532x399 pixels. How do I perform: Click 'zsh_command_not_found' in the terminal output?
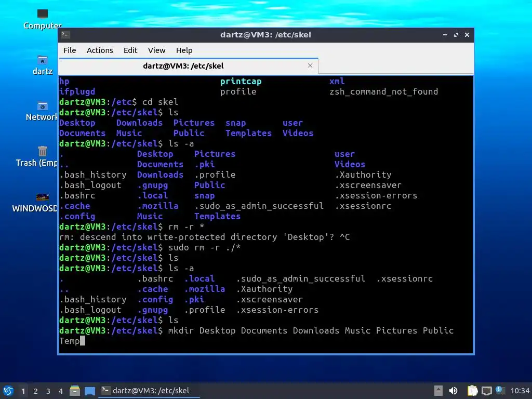[384, 91]
